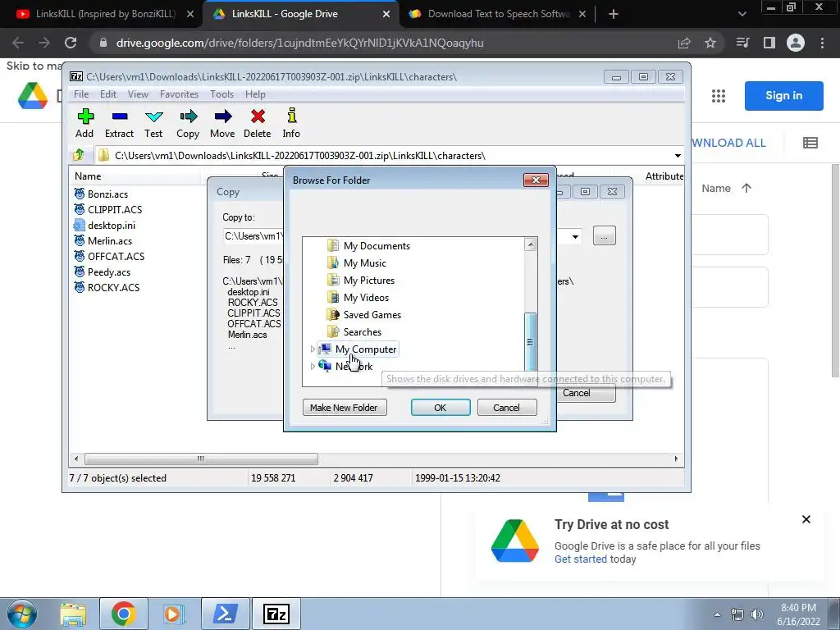
Task: Select My Documents folder in tree
Action: (x=377, y=246)
